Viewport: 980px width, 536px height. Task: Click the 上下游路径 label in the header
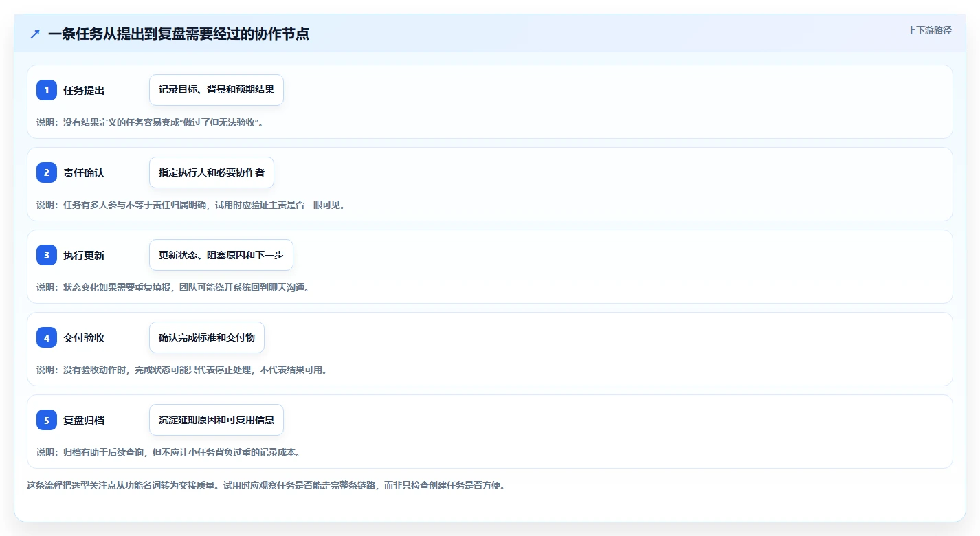929,30
